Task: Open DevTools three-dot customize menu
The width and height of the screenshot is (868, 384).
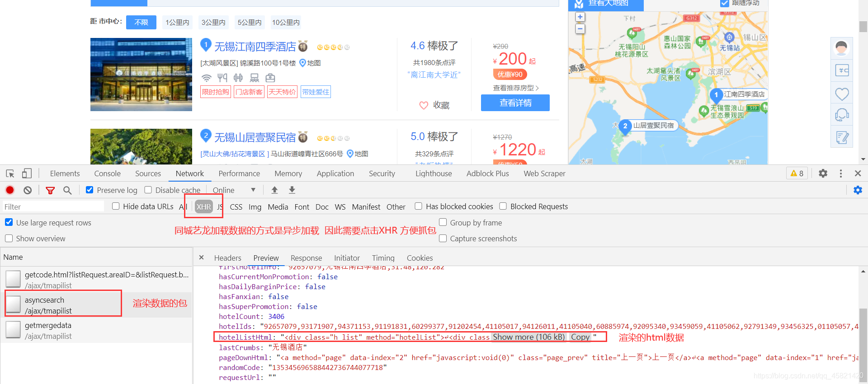Action: coord(841,173)
